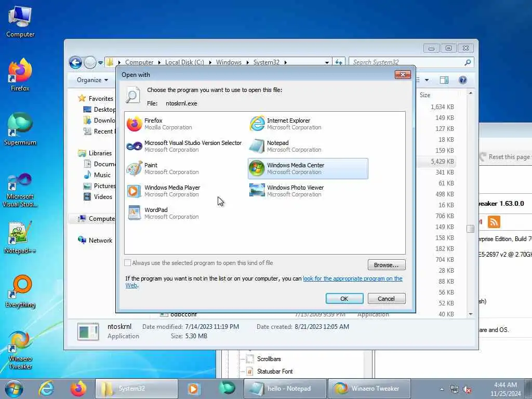Viewport: 532px width, 399px height.
Task: Open the Windows Start menu orb
Action: pyautogui.click(x=14, y=389)
